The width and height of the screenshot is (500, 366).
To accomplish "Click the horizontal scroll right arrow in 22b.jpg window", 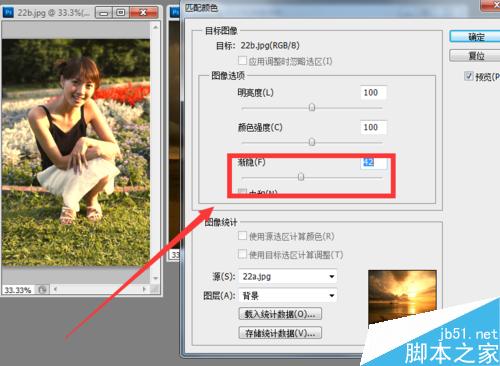I will click(144, 289).
